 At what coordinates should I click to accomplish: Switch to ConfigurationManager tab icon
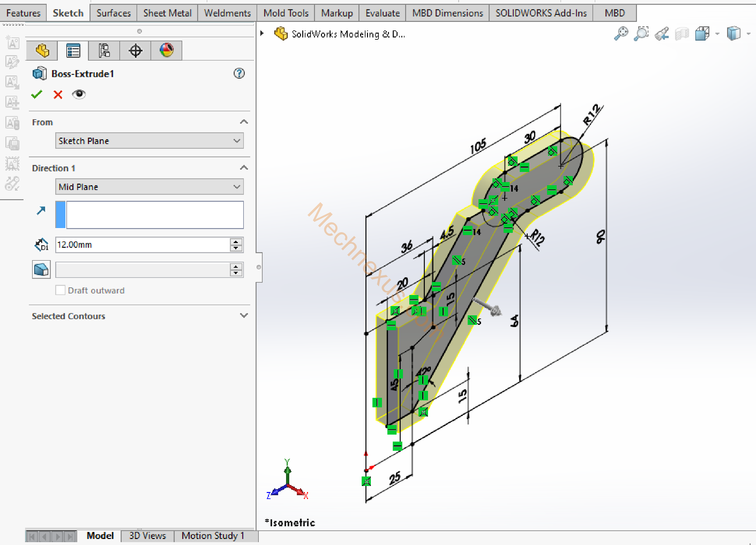click(104, 51)
